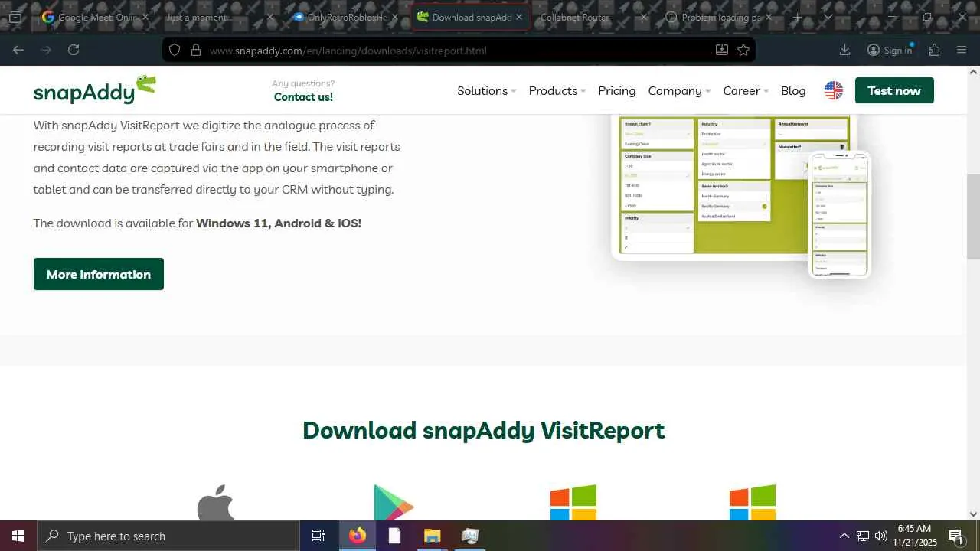This screenshot has height=551, width=980.
Task: Switch to the Google Meet tab
Action: click(96, 17)
